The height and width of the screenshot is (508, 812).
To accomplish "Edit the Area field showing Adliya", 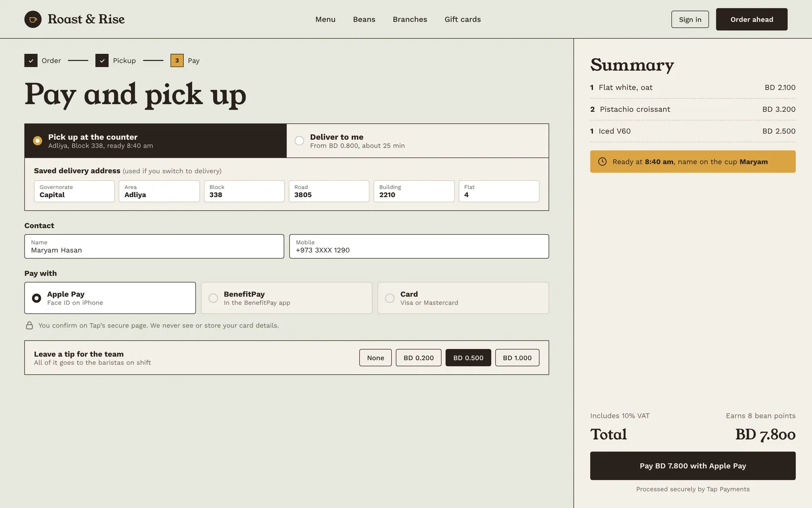I will pos(159,192).
